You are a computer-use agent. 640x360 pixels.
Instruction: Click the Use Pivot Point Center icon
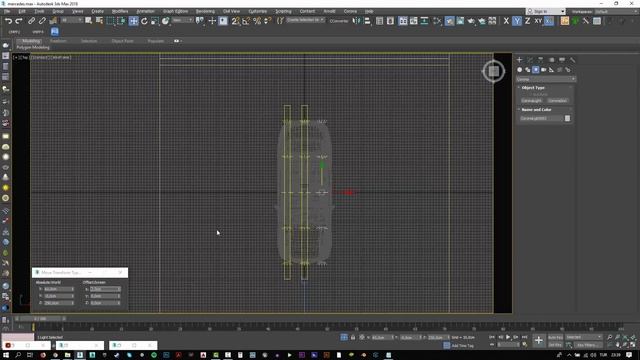(x=200, y=21)
